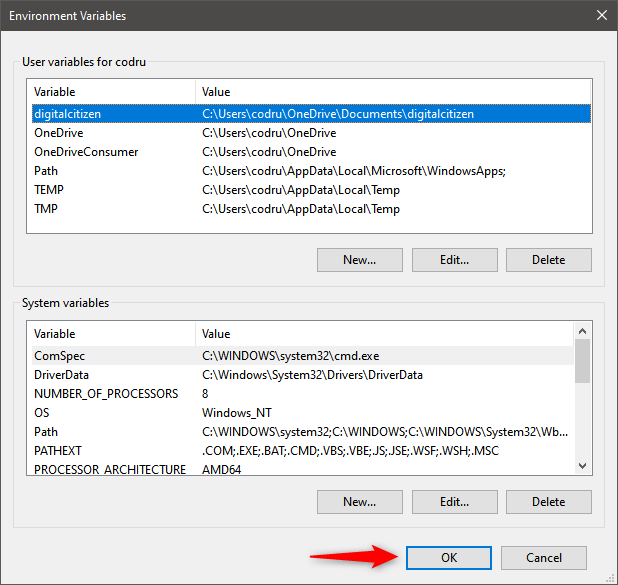This screenshot has width=618, height=585.
Task: Select the DriverData system variable
Action: [x=302, y=375]
